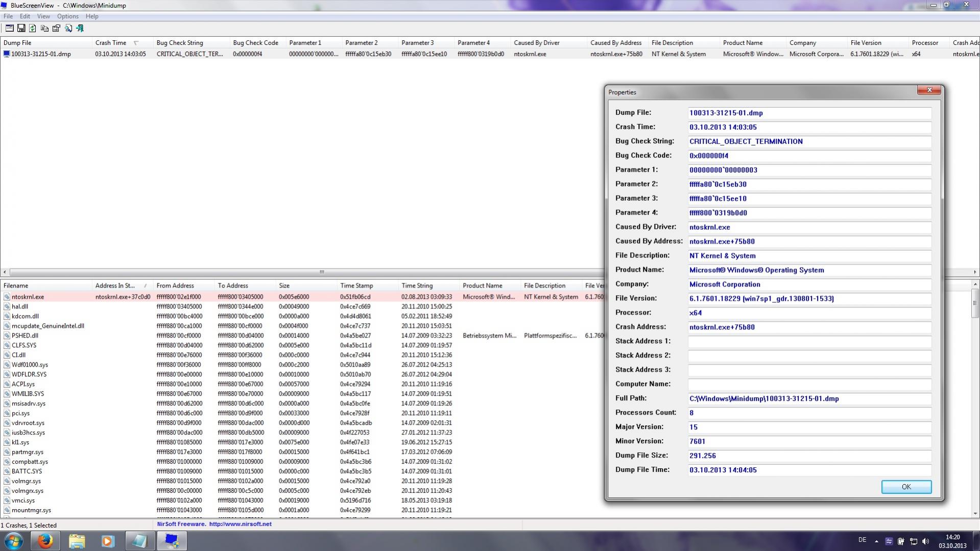Refresh the crash list using the green arrows icon
Screen dimensions: 980x551
(x=33, y=29)
